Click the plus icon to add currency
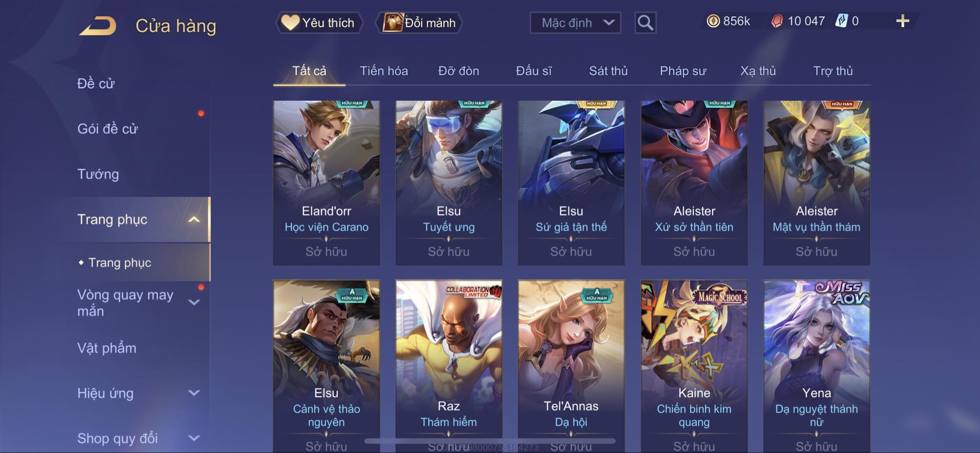The image size is (980, 453). [x=902, y=21]
